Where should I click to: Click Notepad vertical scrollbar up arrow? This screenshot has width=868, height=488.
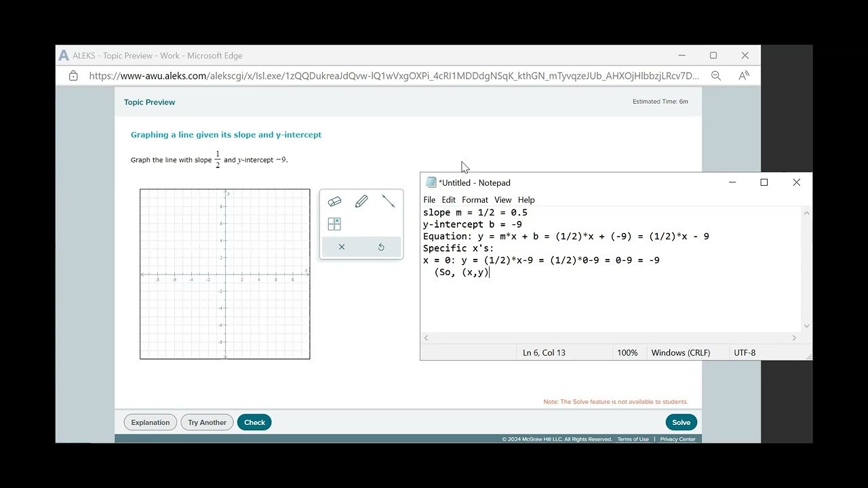(806, 213)
